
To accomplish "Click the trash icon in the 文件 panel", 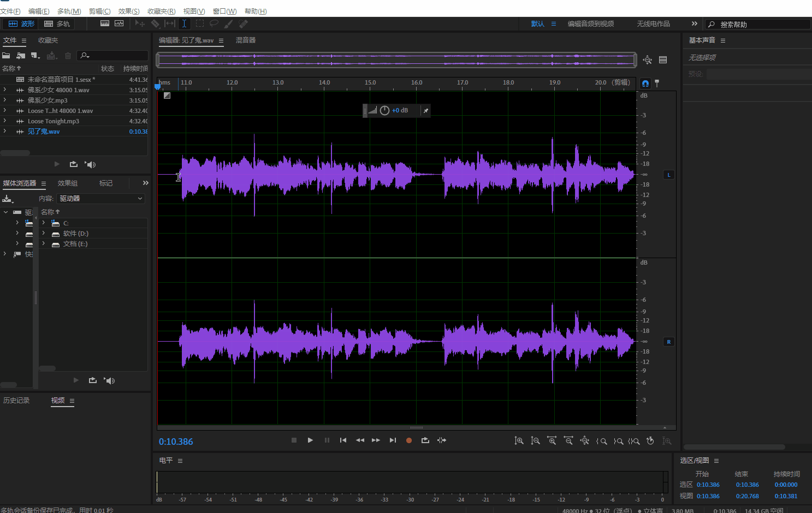I will [68, 56].
